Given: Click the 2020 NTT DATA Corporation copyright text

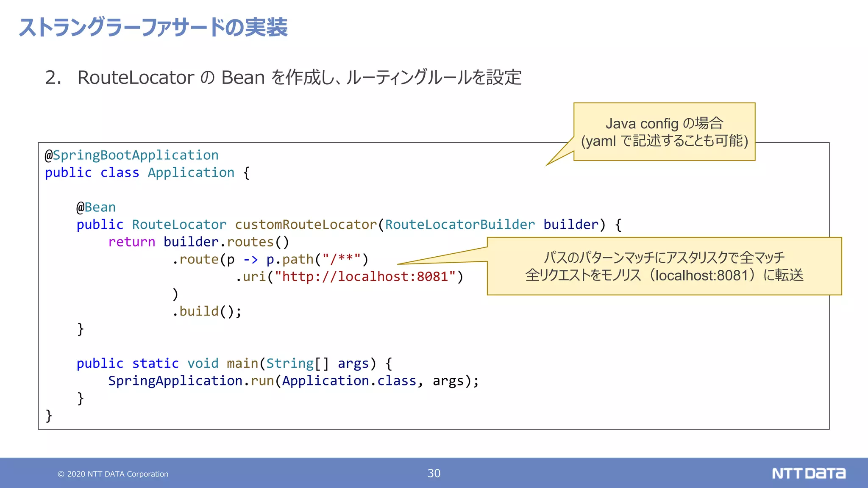Looking at the screenshot, I should 113,474.
